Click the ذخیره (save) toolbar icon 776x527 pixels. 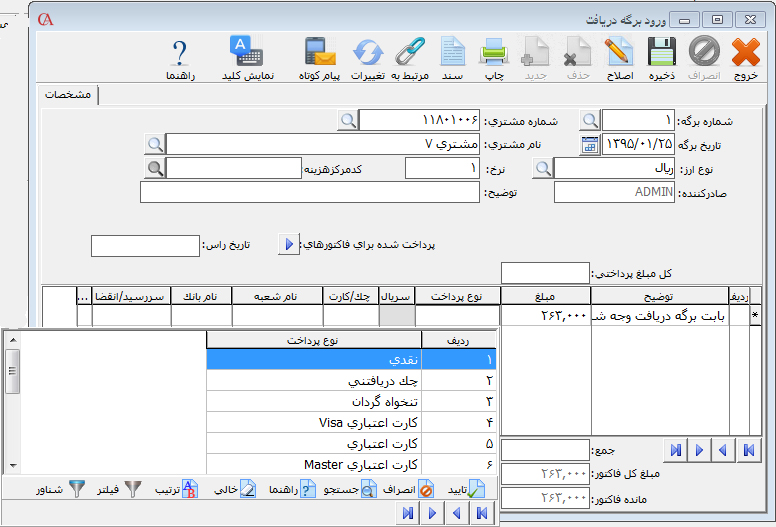660,56
